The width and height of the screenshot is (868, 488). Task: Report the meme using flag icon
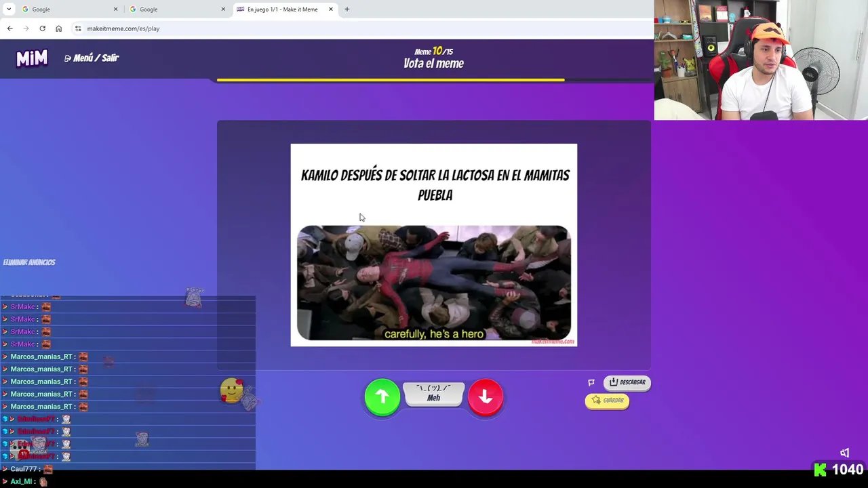click(591, 382)
